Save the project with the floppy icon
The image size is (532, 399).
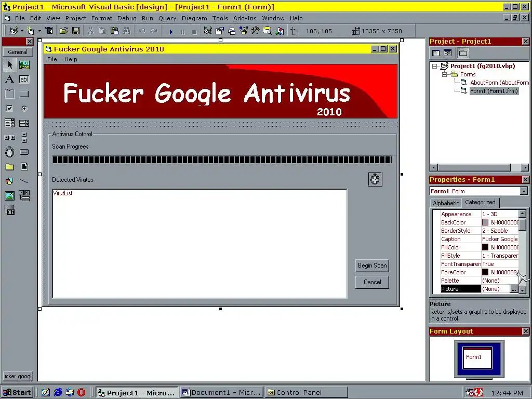pyautogui.click(x=76, y=31)
